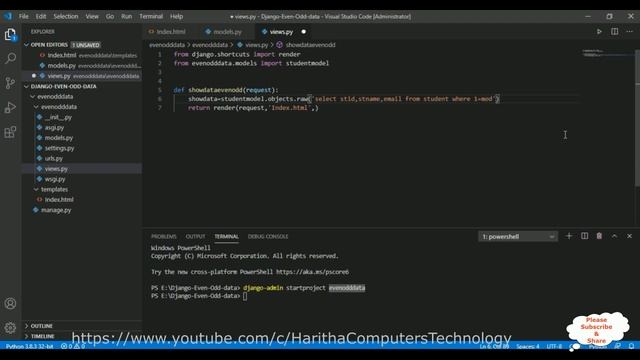This screenshot has height=360, width=640.
Task: Open the Source Control view icon
Action: 10,83
